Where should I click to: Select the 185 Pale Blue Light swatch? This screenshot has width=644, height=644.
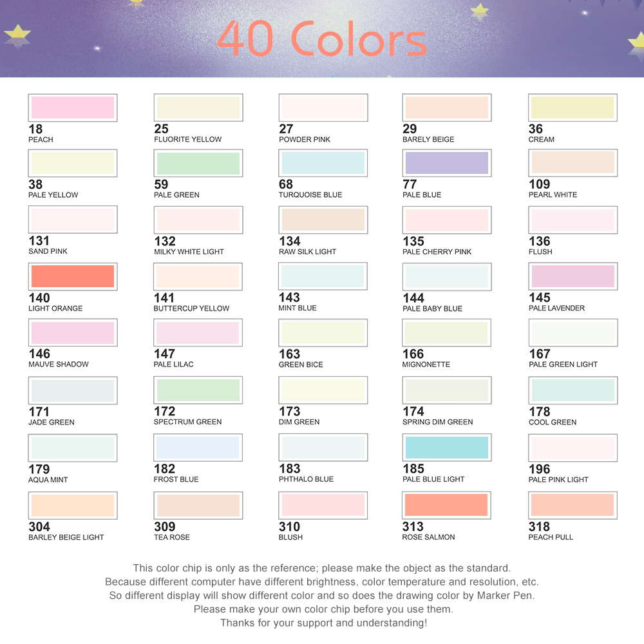(x=447, y=448)
